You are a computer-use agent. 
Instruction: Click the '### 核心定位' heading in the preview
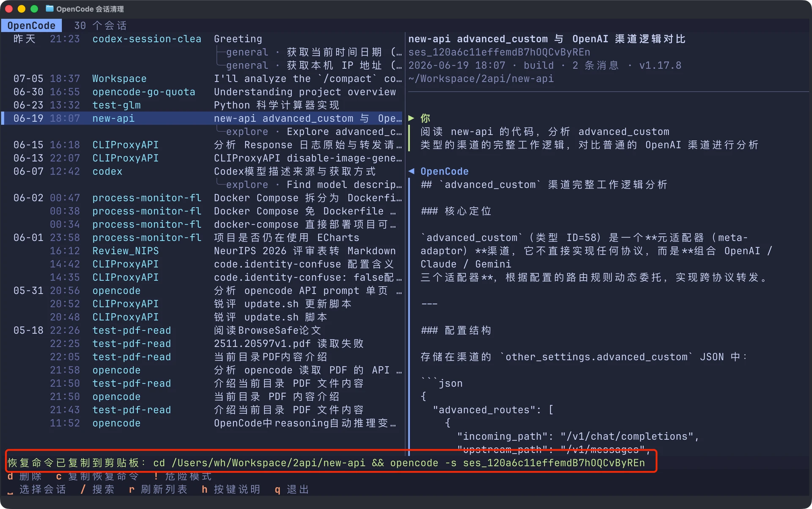pos(456,211)
